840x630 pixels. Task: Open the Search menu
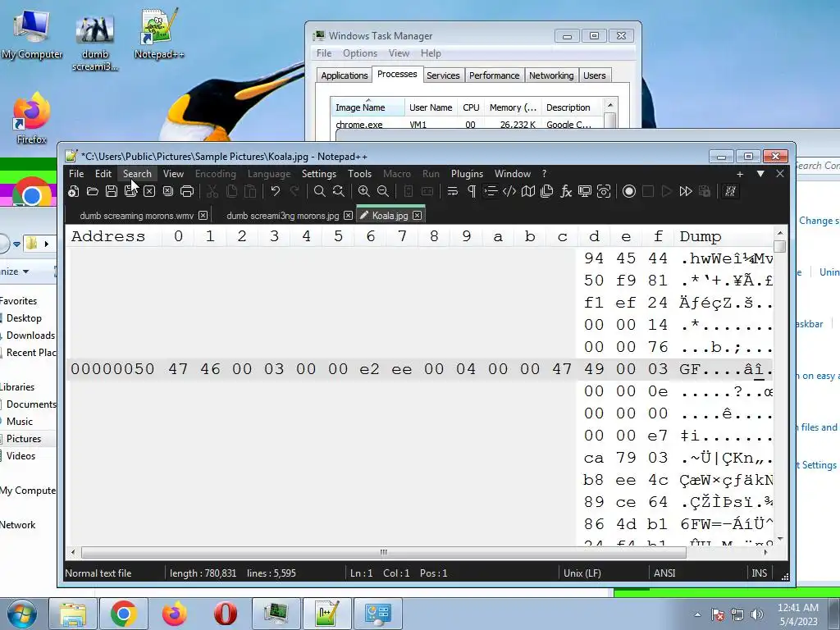point(137,174)
